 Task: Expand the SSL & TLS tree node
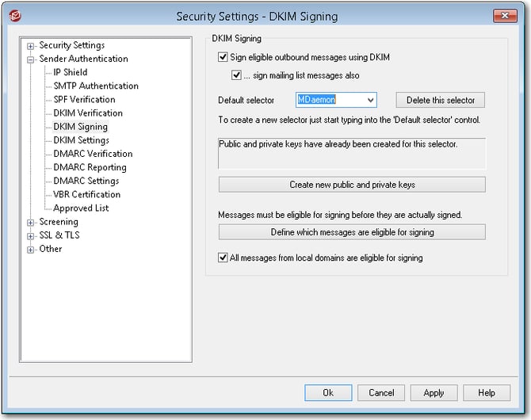point(30,236)
